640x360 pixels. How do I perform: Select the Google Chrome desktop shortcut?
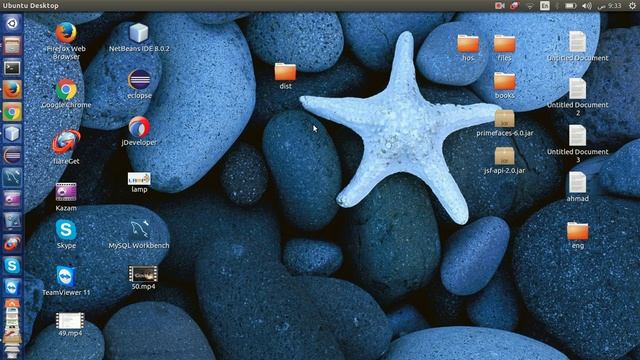pos(66,89)
